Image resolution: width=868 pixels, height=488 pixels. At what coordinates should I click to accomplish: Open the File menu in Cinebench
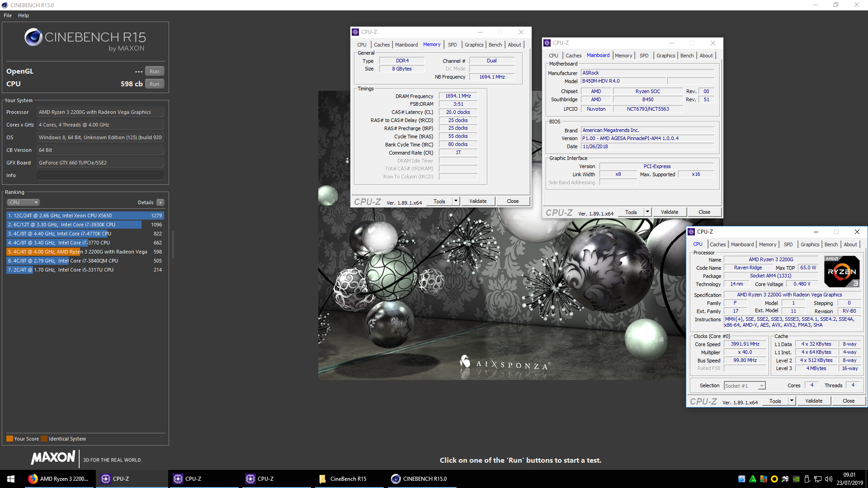tap(8, 15)
